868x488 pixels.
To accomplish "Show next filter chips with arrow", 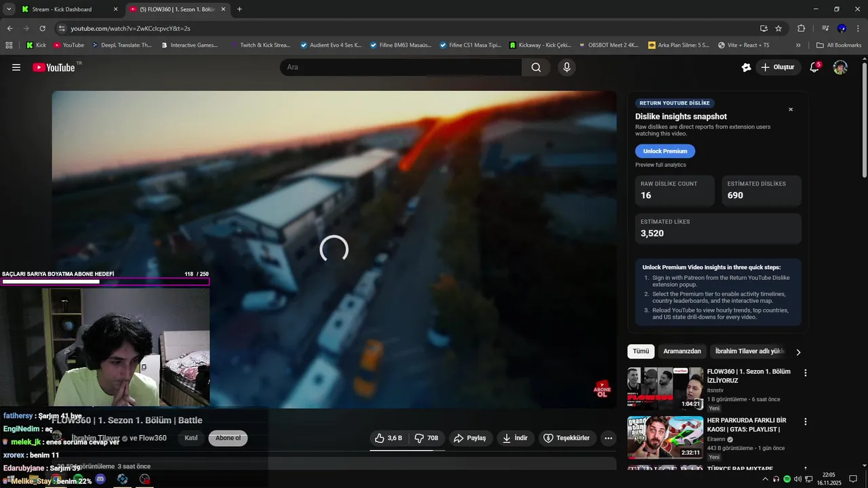I will 798,352.
